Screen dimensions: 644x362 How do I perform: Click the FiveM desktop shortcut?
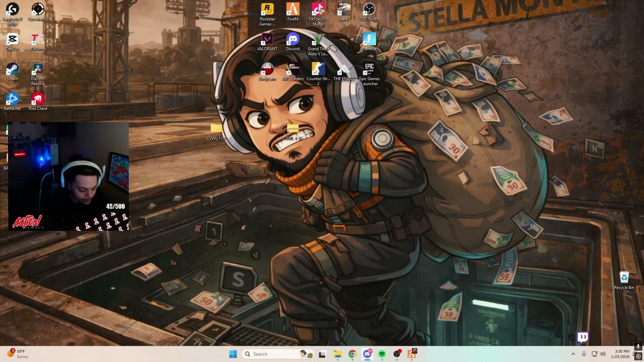293,12
